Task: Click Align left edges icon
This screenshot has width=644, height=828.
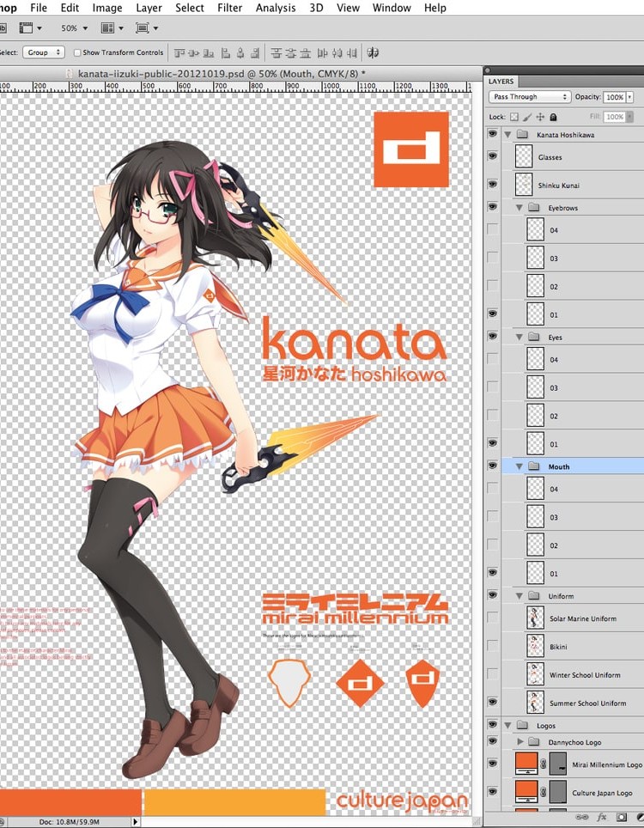Action: 226,52
